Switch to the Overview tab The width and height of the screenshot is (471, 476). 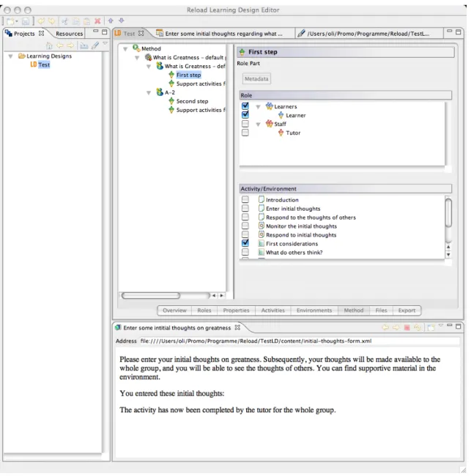point(174,310)
